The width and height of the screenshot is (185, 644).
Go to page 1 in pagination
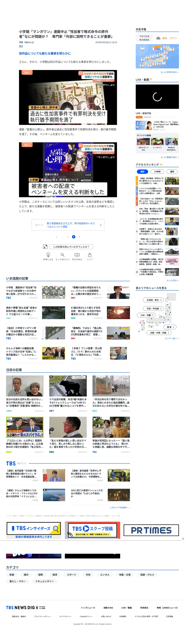pos(57,237)
